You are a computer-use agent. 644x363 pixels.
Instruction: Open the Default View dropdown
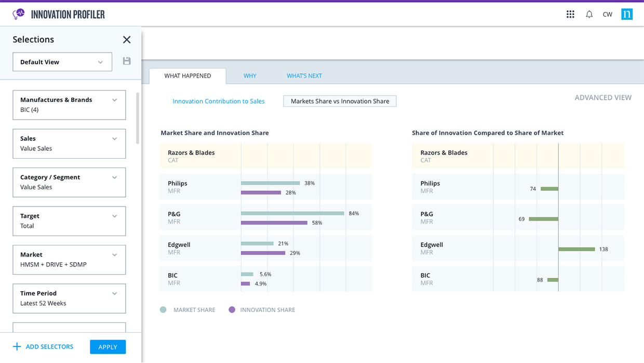point(62,62)
